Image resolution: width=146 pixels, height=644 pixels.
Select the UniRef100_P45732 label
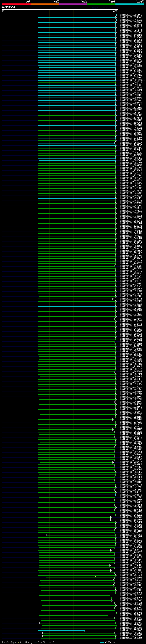(131, 201)
